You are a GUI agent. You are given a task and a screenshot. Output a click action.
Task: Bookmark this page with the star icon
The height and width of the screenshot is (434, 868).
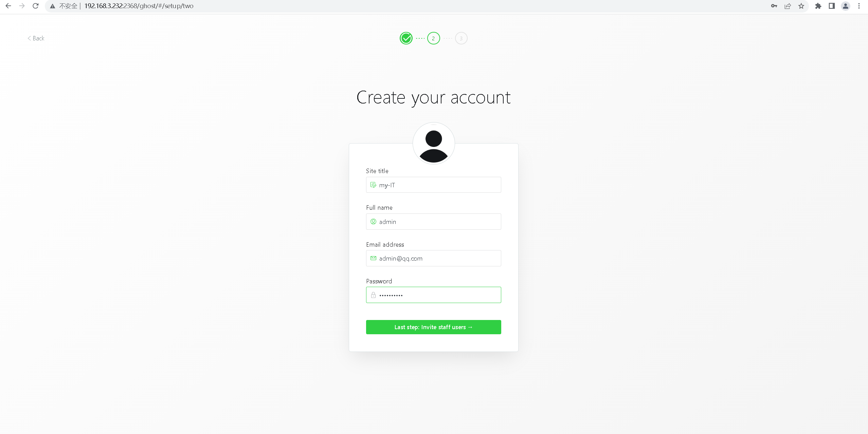coord(801,6)
